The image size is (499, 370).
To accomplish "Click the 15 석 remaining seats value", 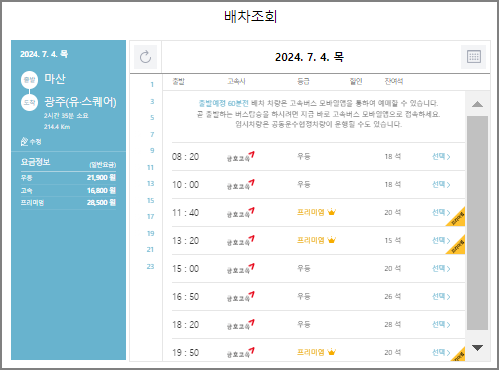I will (x=393, y=240).
